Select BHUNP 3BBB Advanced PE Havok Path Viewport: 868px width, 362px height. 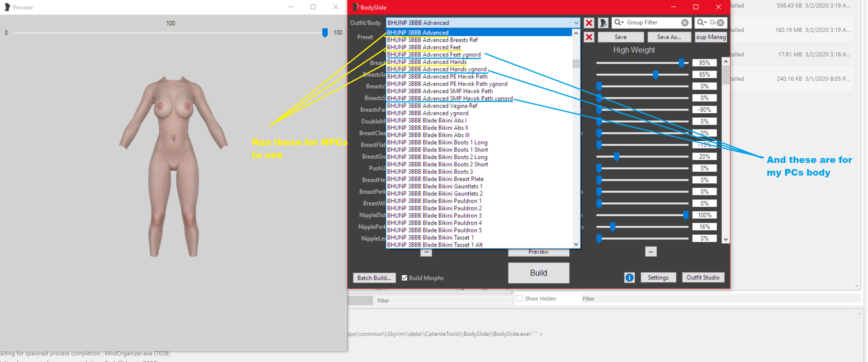pos(479,76)
